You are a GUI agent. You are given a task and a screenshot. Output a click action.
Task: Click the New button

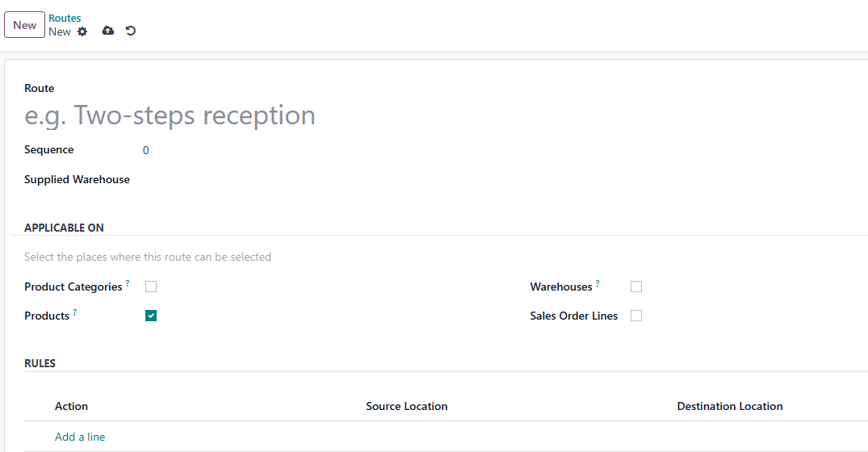[24, 25]
